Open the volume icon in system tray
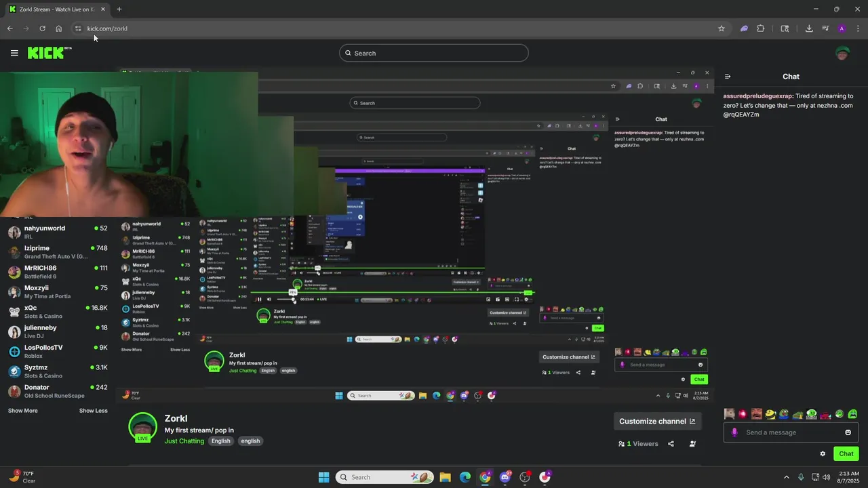 pyautogui.click(x=826, y=477)
